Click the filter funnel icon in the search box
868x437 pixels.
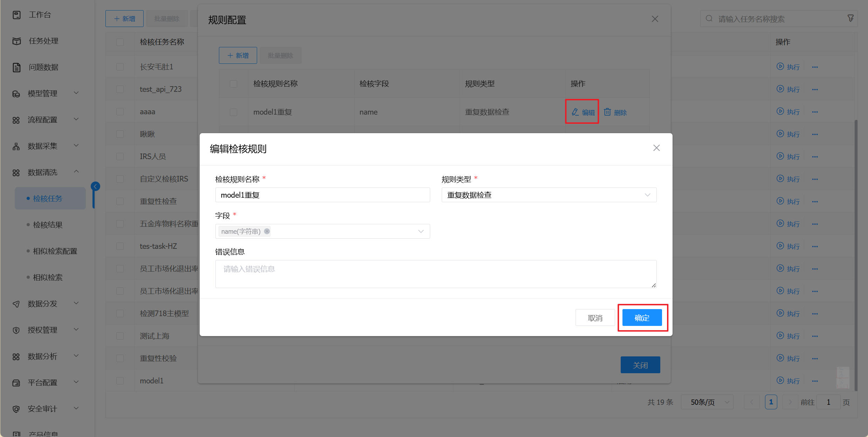coord(850,18)
